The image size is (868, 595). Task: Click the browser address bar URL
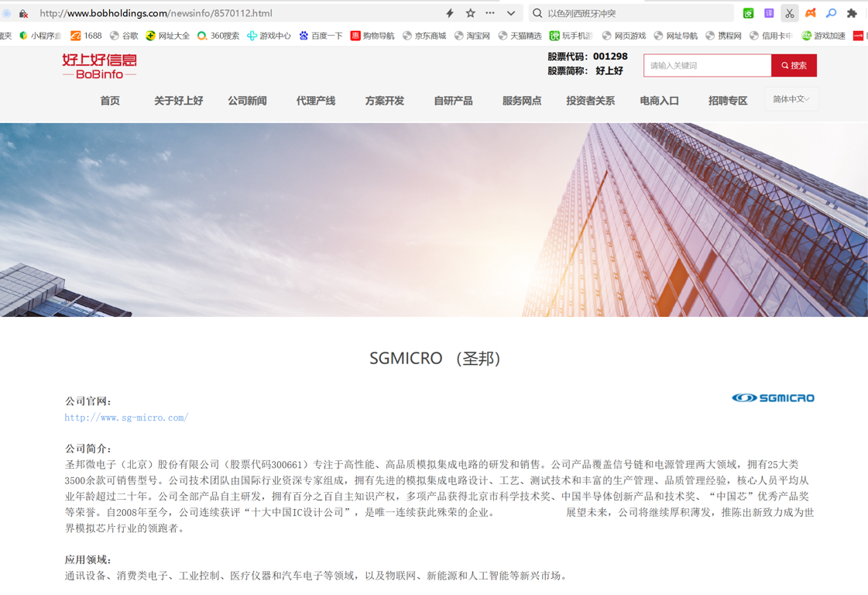coord(156,13)
